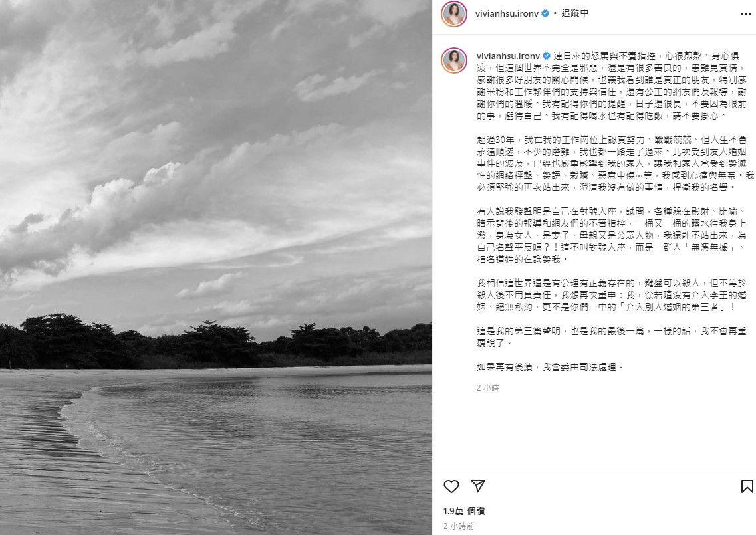The image size is (756, 535).
Task: Share the post via paper plane icon
Action: pos(478,486)
